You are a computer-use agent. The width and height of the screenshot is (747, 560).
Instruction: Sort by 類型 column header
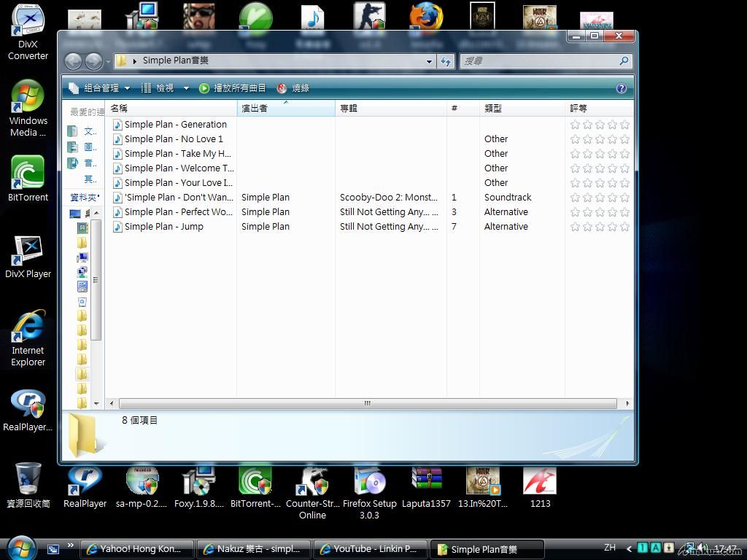[x=522, y=108]
